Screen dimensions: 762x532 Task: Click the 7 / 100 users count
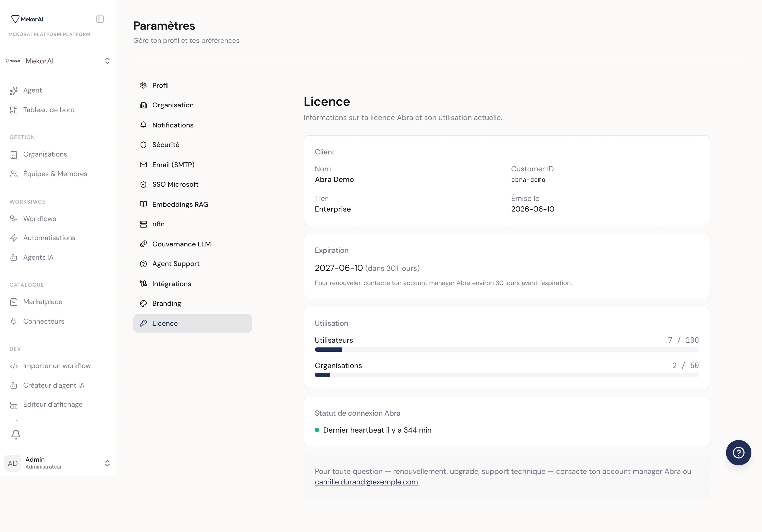click(683, 340)
